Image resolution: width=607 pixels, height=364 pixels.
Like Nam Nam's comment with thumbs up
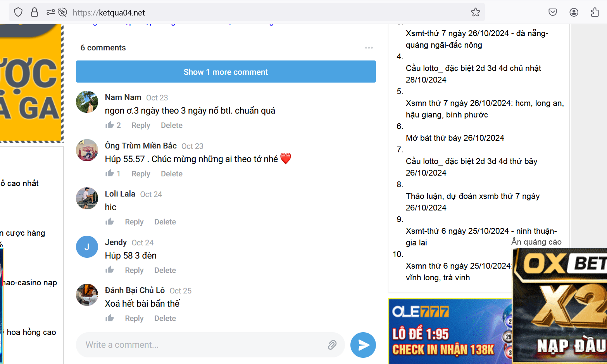pos(110,125)
